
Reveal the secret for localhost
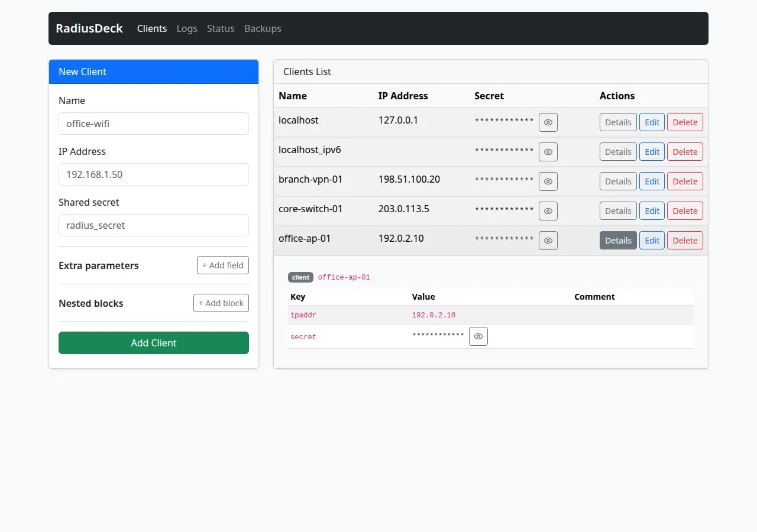[x=548, y=122]
